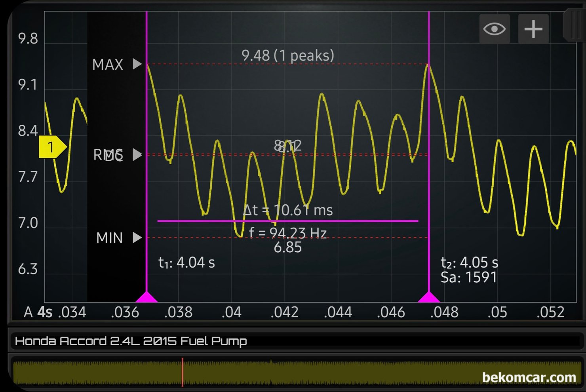The height and width of the screenshot is (392, 586).
Task: Click the t2: 4.05 s cursor label
Action: [469, 263]
